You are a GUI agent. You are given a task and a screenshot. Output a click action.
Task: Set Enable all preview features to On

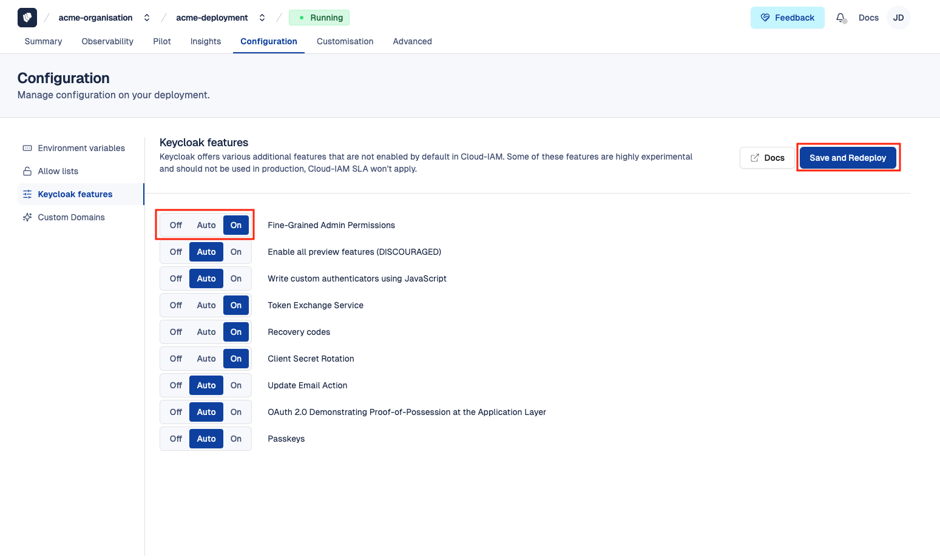236,252
